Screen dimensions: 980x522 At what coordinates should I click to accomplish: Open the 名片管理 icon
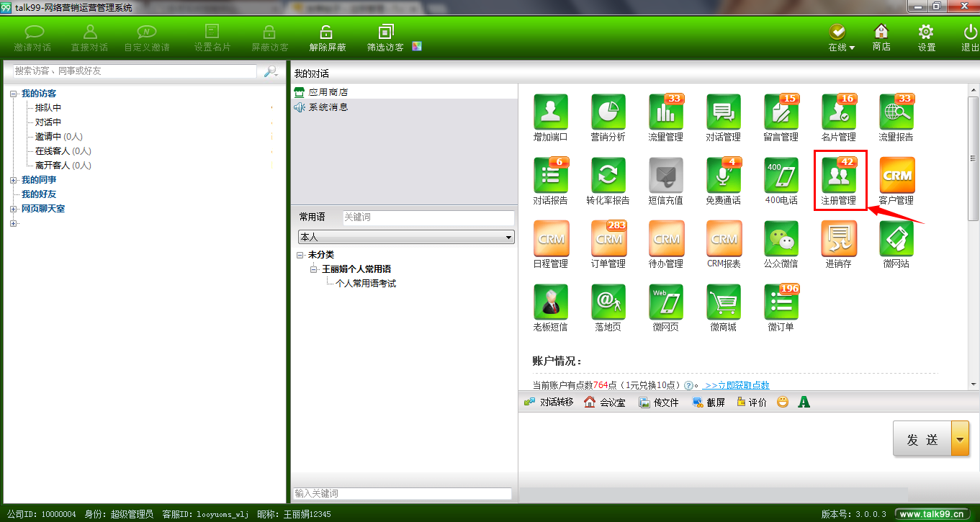[839, 112]
